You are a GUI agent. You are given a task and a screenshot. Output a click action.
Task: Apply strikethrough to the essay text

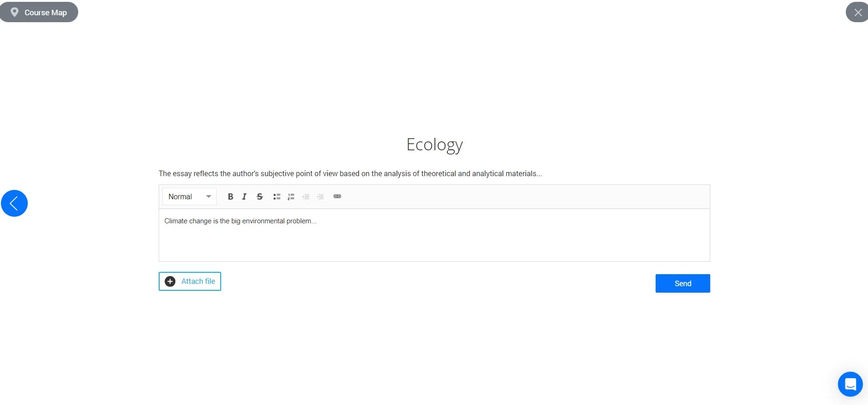tap(260, 196)
